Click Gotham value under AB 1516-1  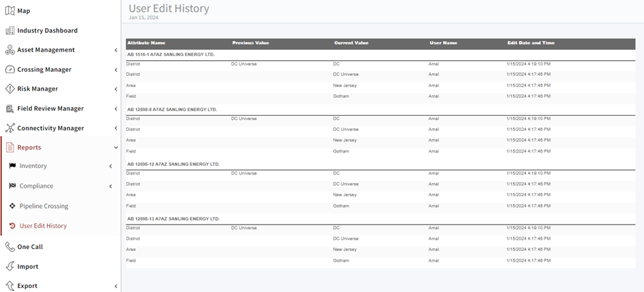click(341, 96)
